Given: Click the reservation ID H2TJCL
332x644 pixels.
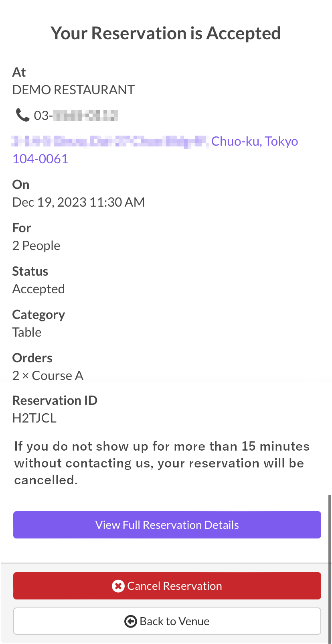Looking at the screenshot, I should pos(34,418).
